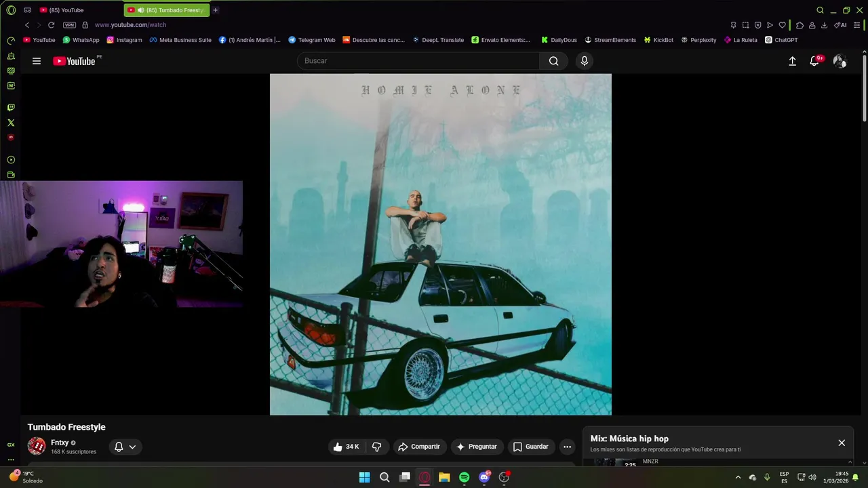This screenshot has width=868, height=488.
Task: Go back with the browser back arrow
Action: (27, 25)
